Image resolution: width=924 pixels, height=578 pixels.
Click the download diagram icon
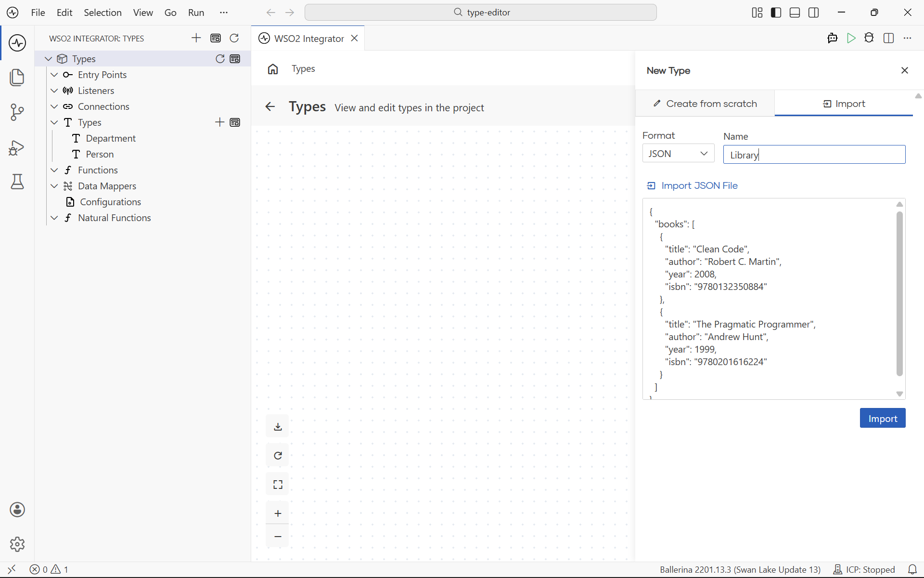point(278,427)
